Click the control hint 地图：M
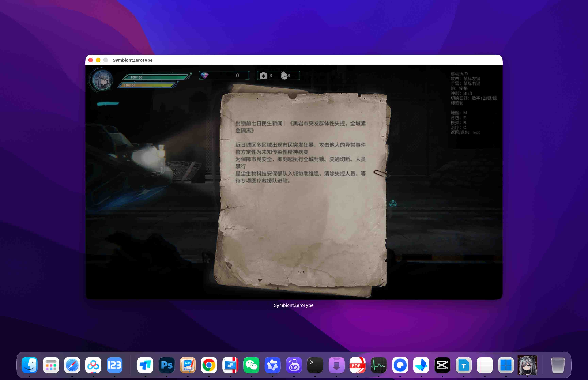 pyautogui.click(x=459, y=113)
